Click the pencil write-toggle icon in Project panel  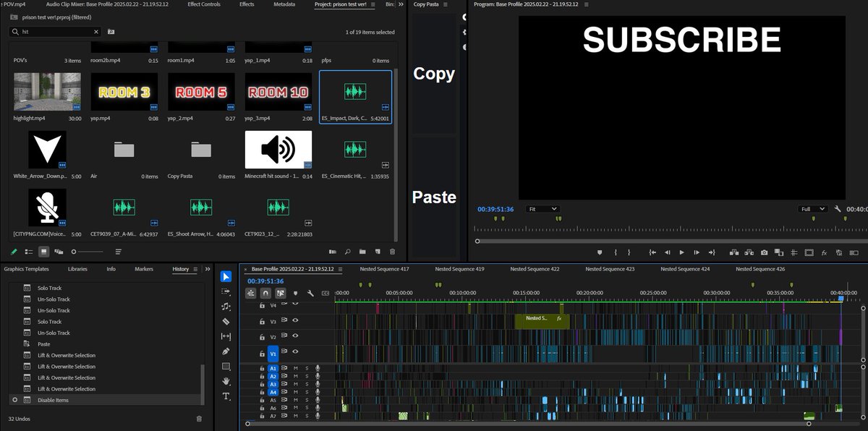(x=14, y=252)
